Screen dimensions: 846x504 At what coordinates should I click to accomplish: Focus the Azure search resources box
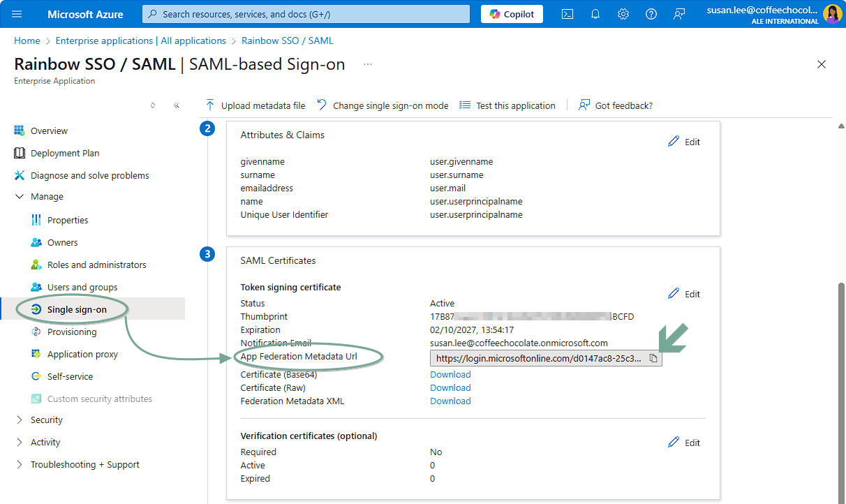click(307, 14)
